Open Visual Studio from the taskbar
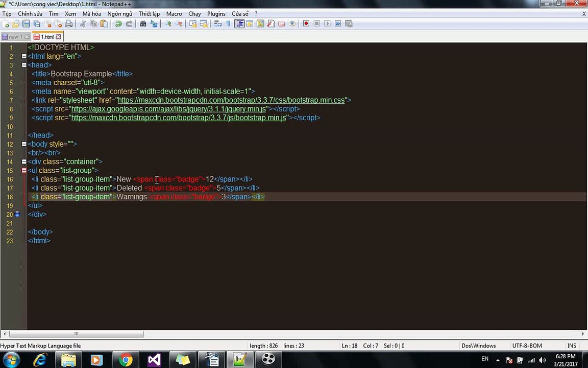 coord(154,360)
